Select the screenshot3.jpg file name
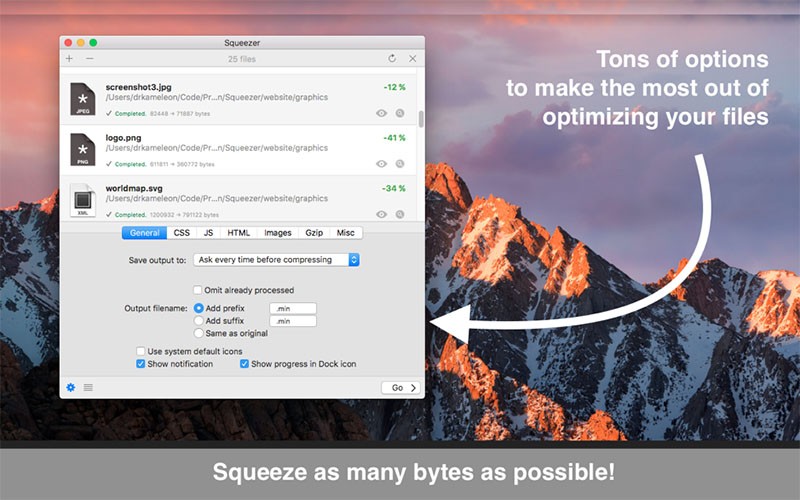 click(x=138, y=87)
